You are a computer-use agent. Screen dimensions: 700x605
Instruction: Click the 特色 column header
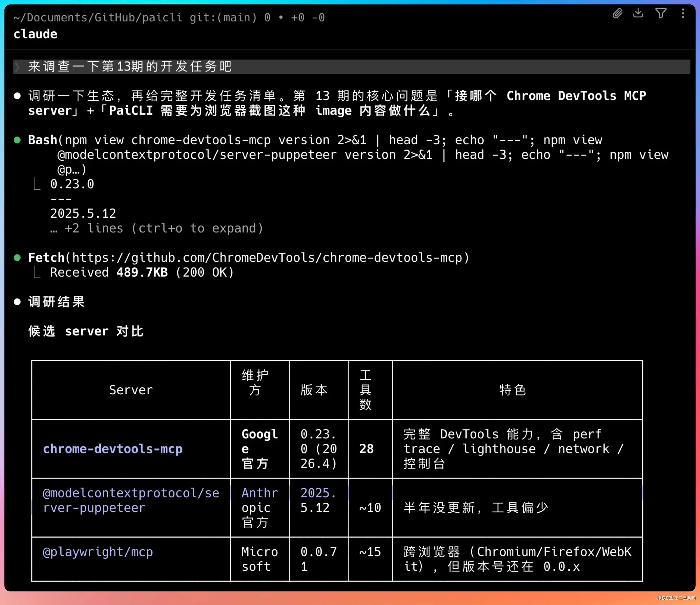click(x=513, y=390)
